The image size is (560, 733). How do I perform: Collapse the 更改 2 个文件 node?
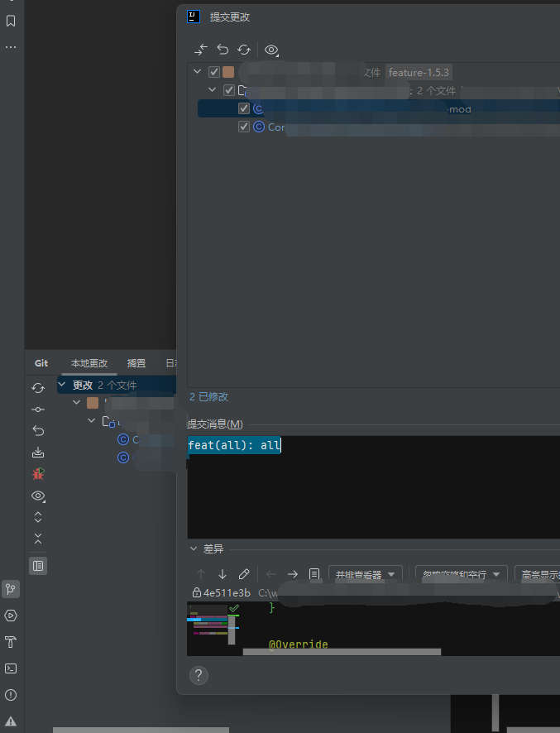coord(62,385)
